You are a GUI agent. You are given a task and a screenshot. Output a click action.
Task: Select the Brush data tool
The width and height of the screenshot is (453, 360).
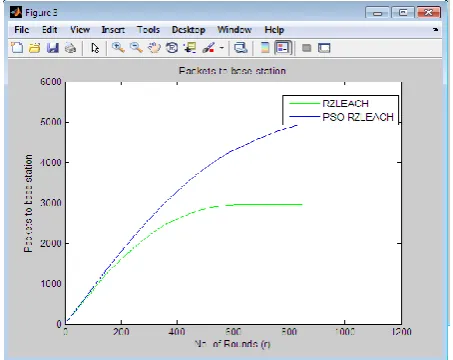pyautogui.click(x=209, y=48)
